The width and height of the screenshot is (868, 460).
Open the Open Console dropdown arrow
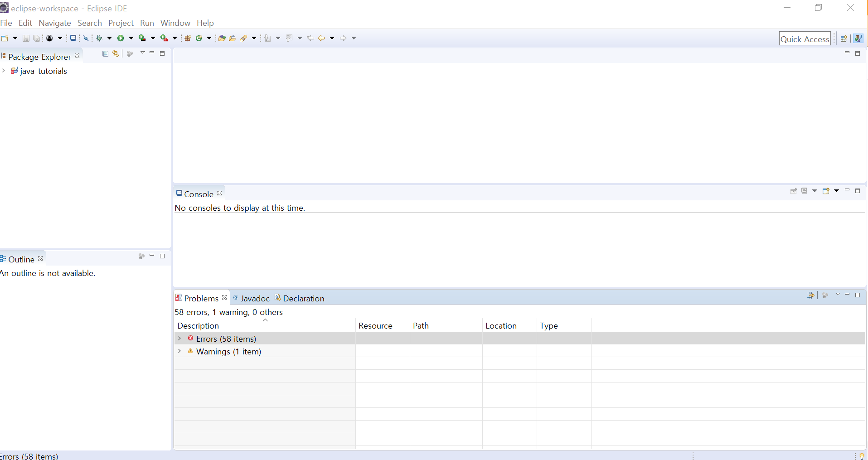[x=836, y=191]
